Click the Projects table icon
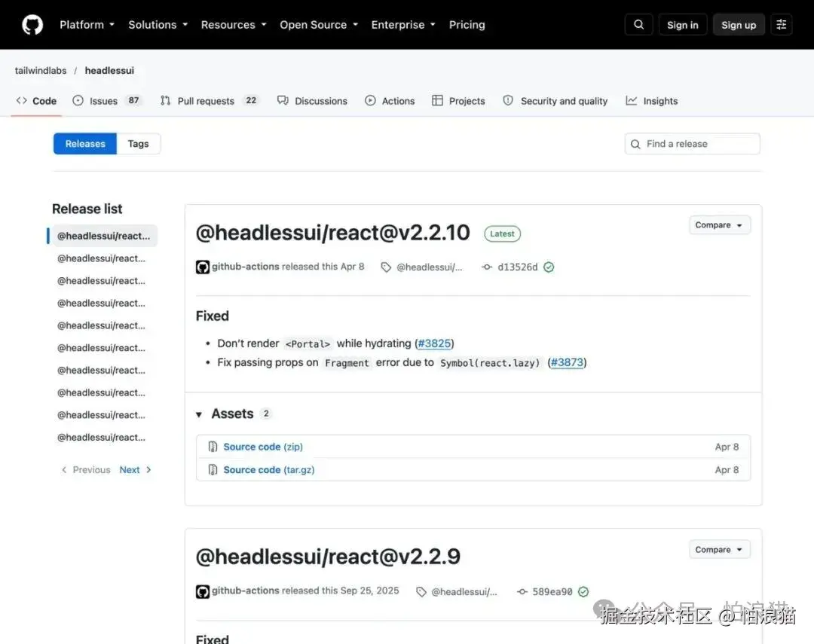Screen dimensions: 814x644 click(x=438, y=100)
